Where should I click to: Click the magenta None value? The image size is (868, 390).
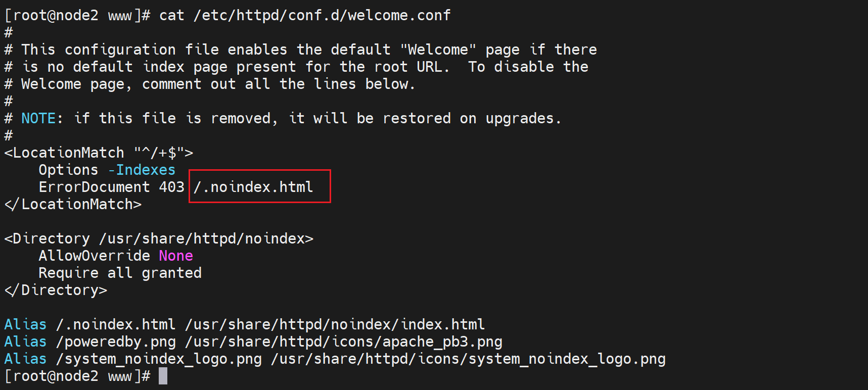click(176, 256)
